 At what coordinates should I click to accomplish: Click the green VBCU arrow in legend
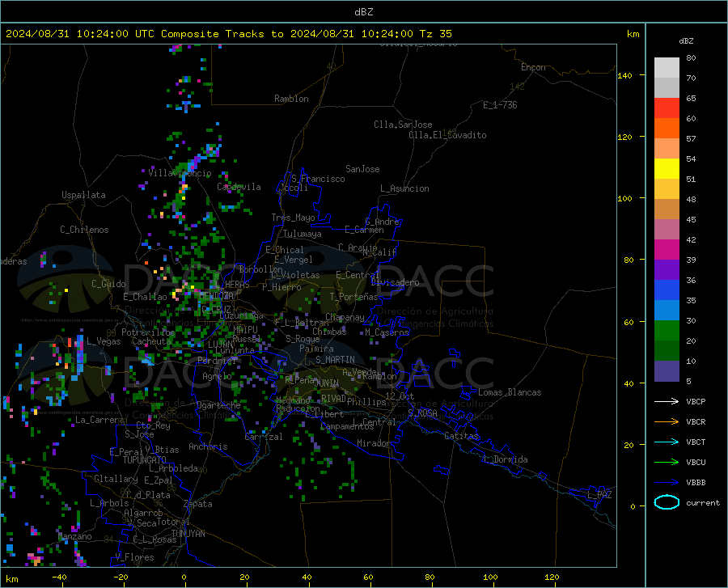tap(667, 463)
